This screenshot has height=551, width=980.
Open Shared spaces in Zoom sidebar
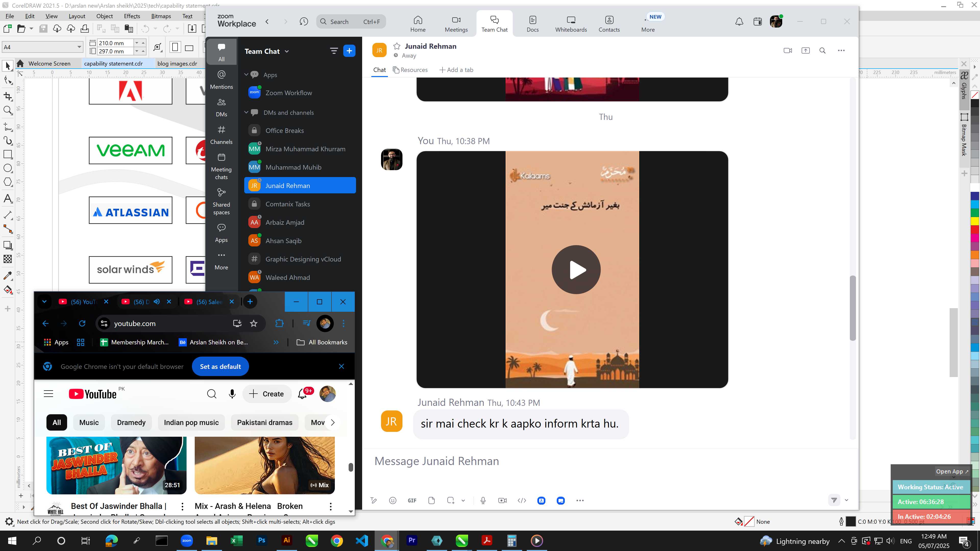[x=222, y=202]
